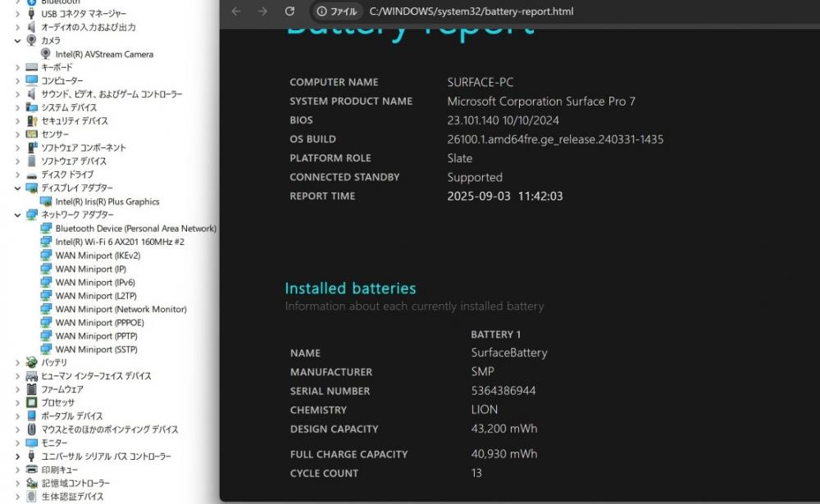Click the システム デバイス icon
This screenshot has width=820, height=504.
click(31, 107)
